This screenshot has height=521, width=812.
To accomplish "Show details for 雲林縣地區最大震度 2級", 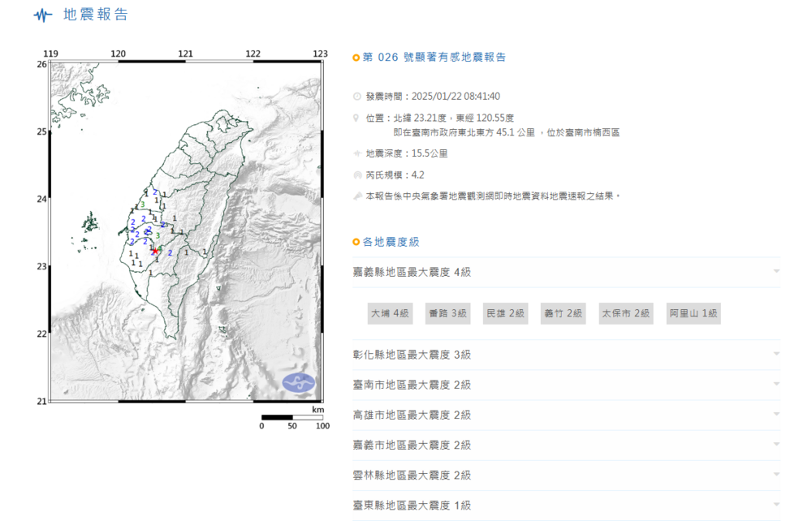I will coord(776,475).
